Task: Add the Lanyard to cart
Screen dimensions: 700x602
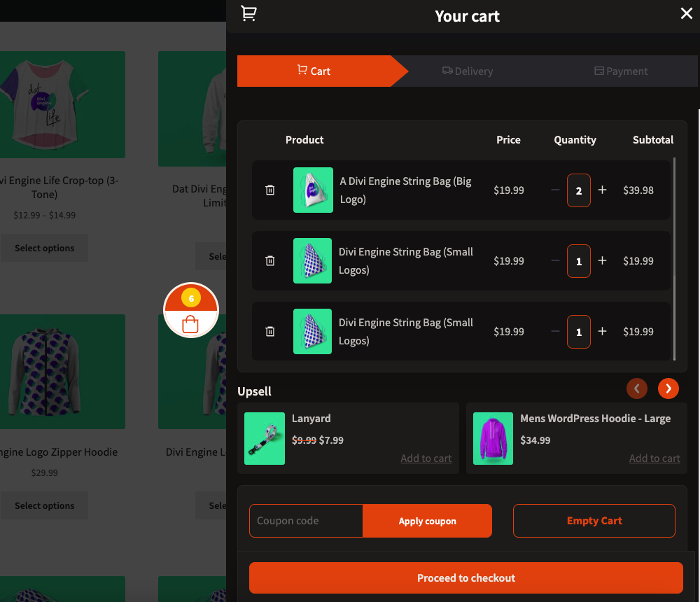Action: click(426, 458)
